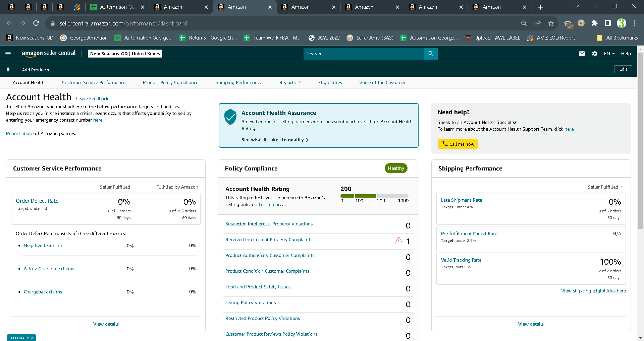Screen dimensions: 644x341
Task: Click the zoom magnifier icon in address bar
Action: (524, 23)
